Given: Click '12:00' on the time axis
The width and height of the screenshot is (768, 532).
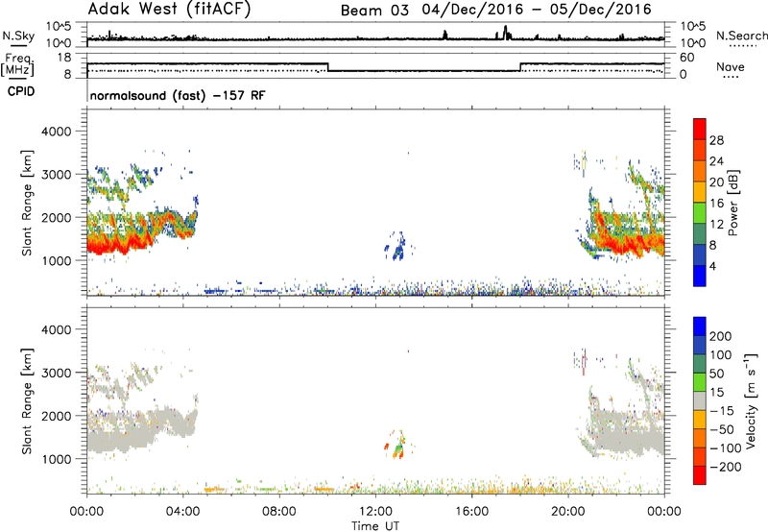Looking at the screenshot, I should point(375,512).
